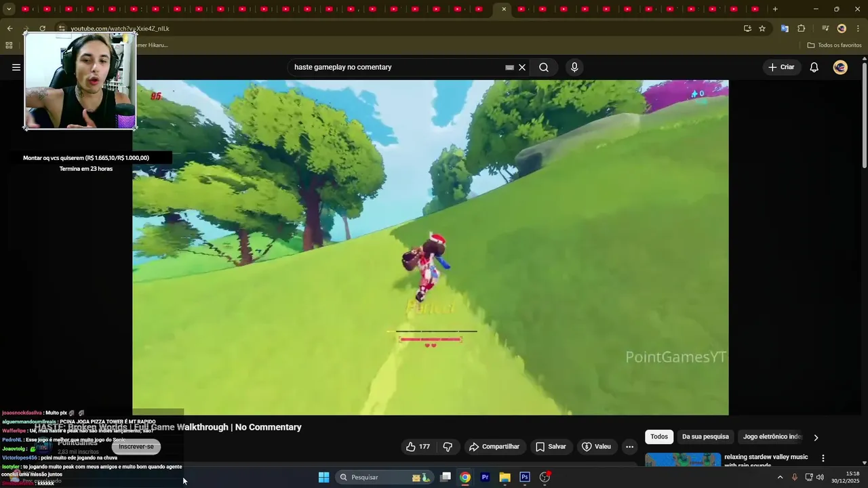Screen dimensions: 868x488
Task: Open the YouTube hamburger guide menu
Action: click(16, 67)
